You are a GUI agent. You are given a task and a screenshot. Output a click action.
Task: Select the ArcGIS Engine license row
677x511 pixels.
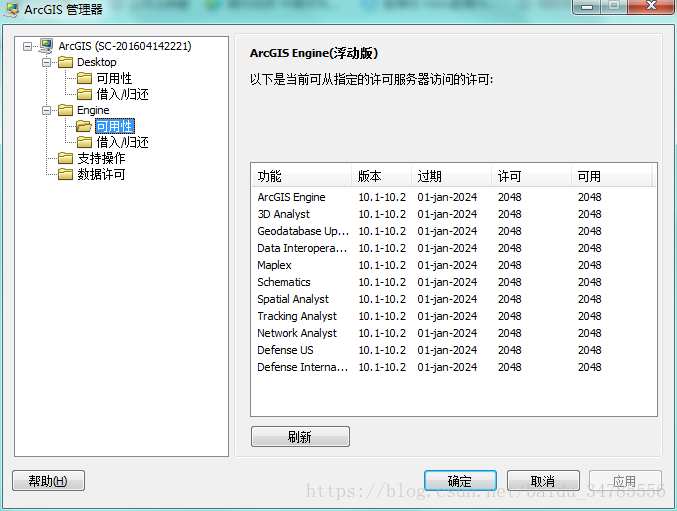453,197
